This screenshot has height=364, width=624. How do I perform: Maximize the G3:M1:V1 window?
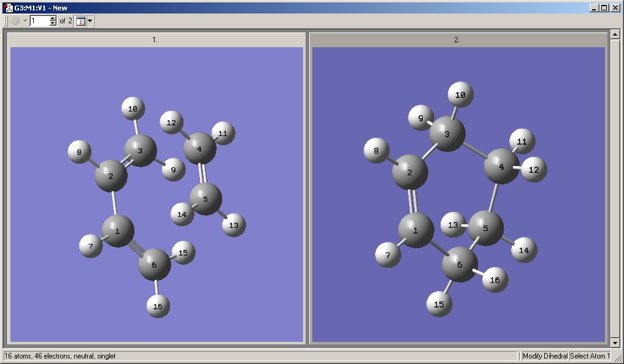604,7
